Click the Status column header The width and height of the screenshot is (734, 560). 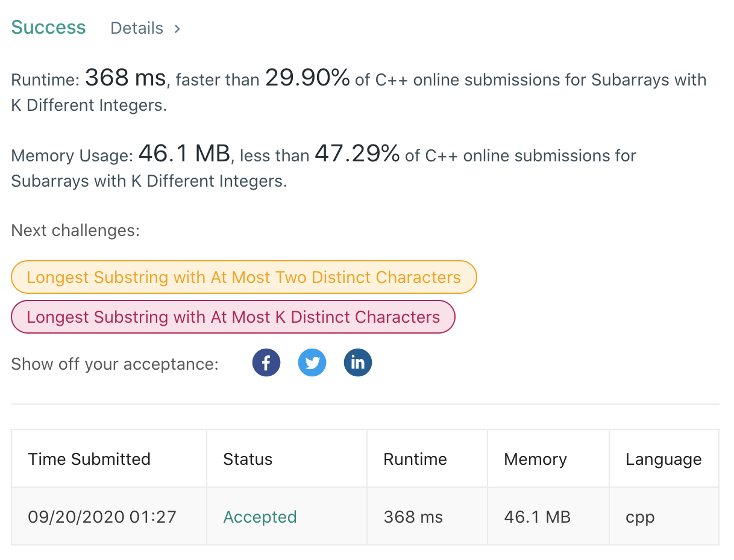248,459
